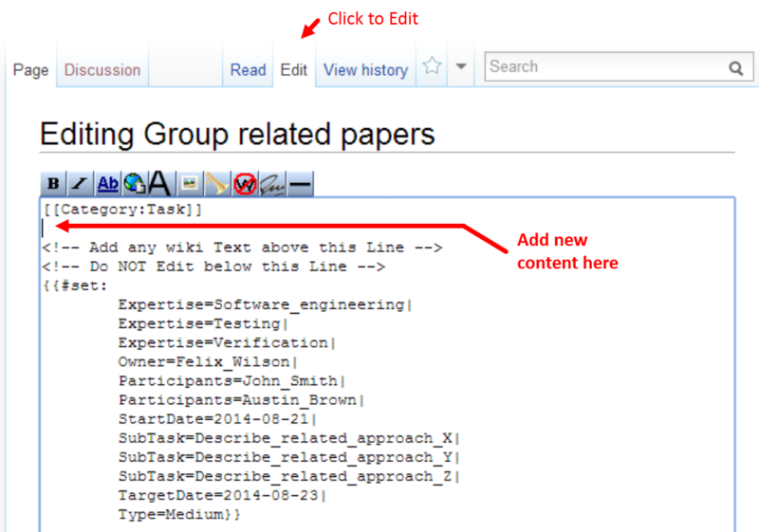Insert an embedded file image

coord(190,184)
